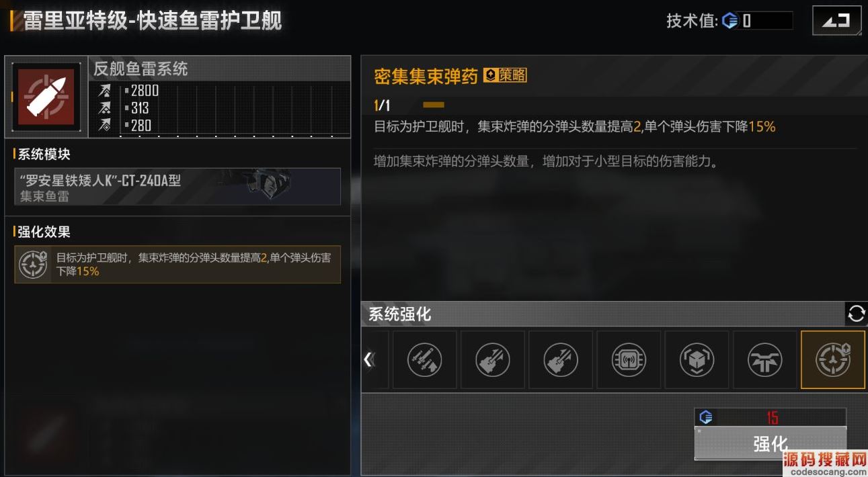This screenshot has width=868, height=477.
Task: Select the signal chip enhancement icon
Action: [x=629, y=359]
